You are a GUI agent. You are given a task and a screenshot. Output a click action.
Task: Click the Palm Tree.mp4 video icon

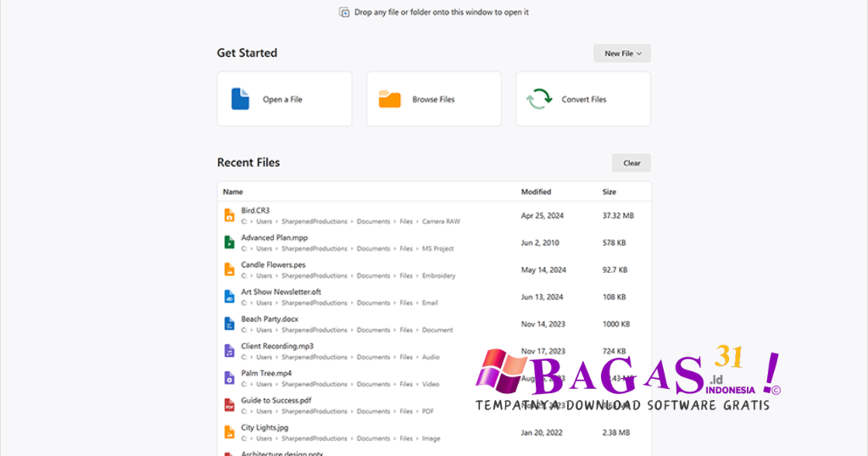tap(229, 378)
